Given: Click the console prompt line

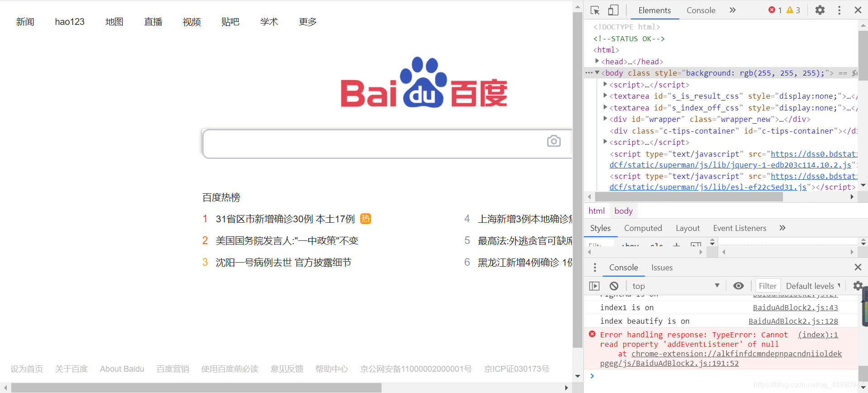Looking at the screenshot, I should click(x=724, y=376).
